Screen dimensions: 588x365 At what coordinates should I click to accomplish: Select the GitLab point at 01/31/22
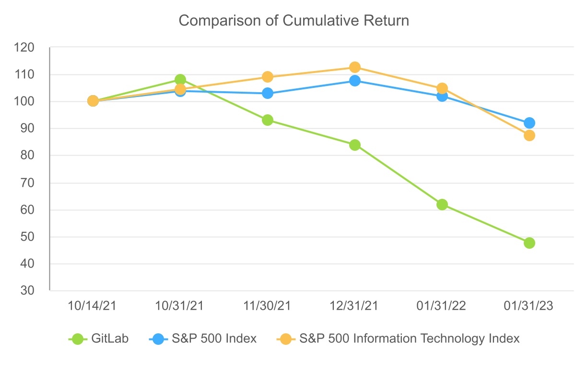[x=442, y=205]
